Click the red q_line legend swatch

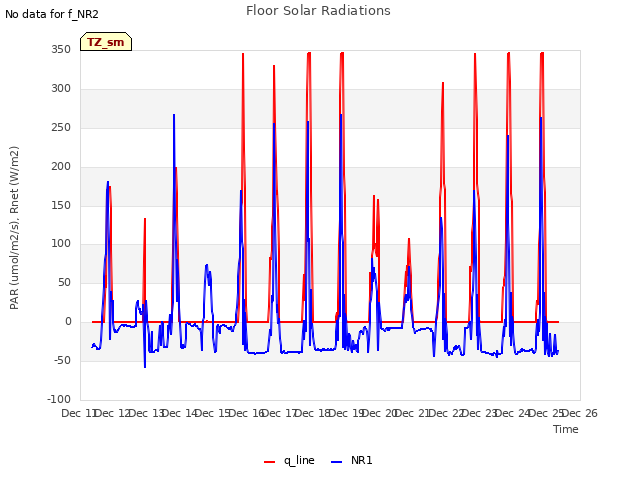click(x=269, y=462)
